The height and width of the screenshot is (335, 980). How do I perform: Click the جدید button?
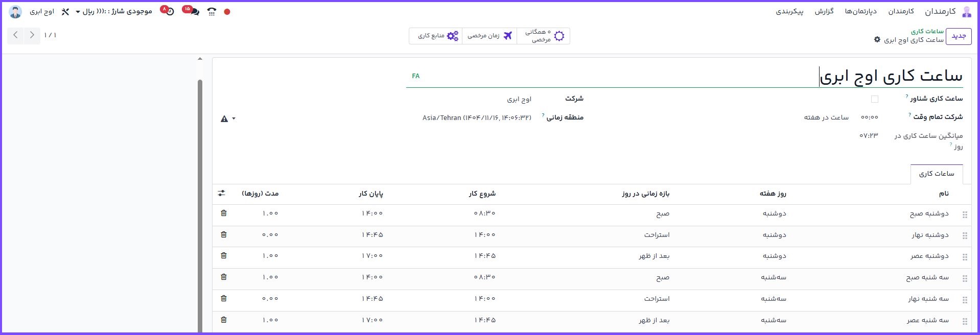click(x=958, y=36)
